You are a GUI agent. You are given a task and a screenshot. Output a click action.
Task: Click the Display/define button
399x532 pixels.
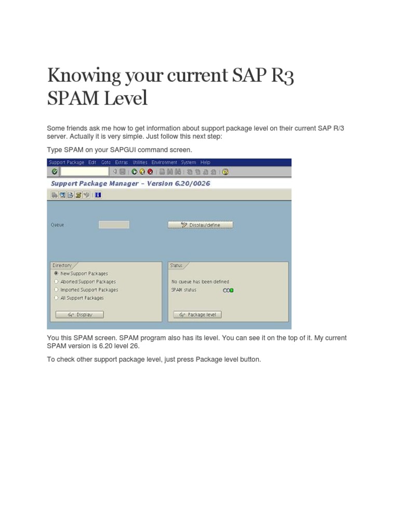[x=201, y=224]
